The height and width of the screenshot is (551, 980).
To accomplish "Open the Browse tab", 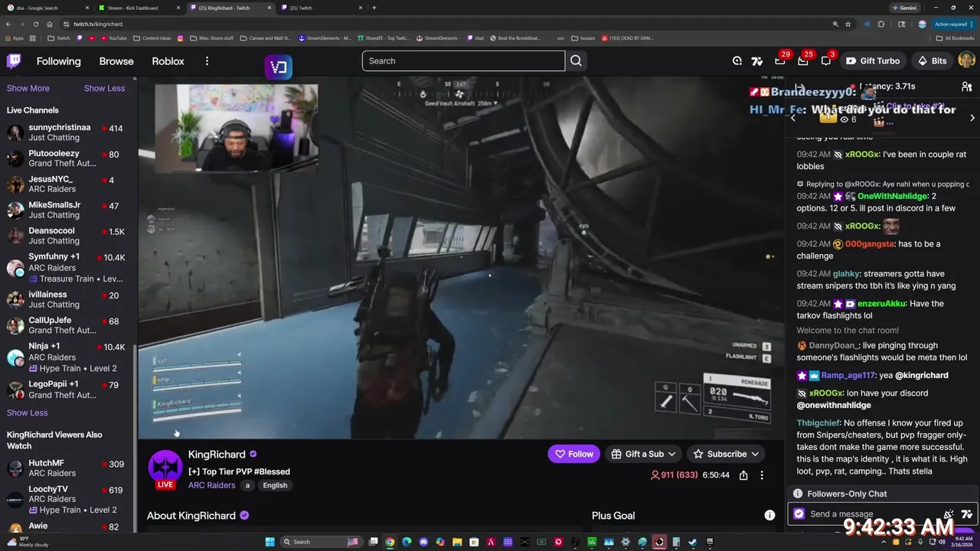I will (x=116, y=61).
